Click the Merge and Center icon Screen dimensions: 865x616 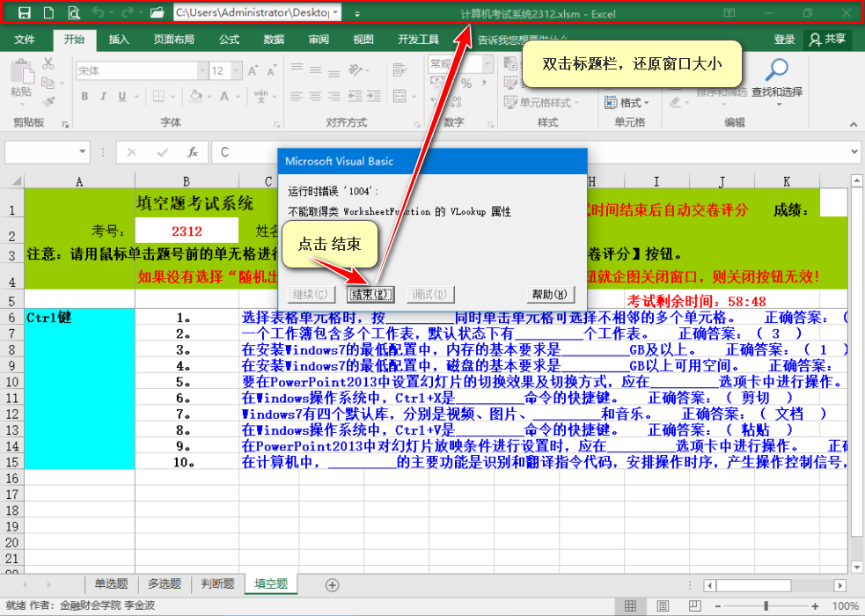pos(400,97)
